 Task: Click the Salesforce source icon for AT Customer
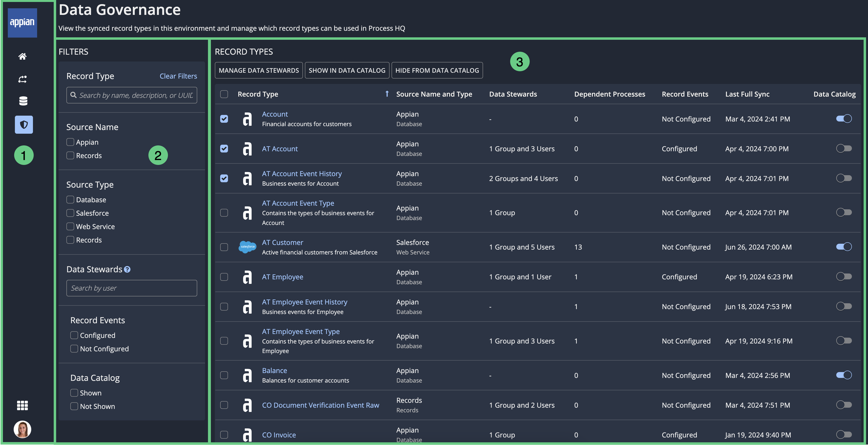[247, 246]
